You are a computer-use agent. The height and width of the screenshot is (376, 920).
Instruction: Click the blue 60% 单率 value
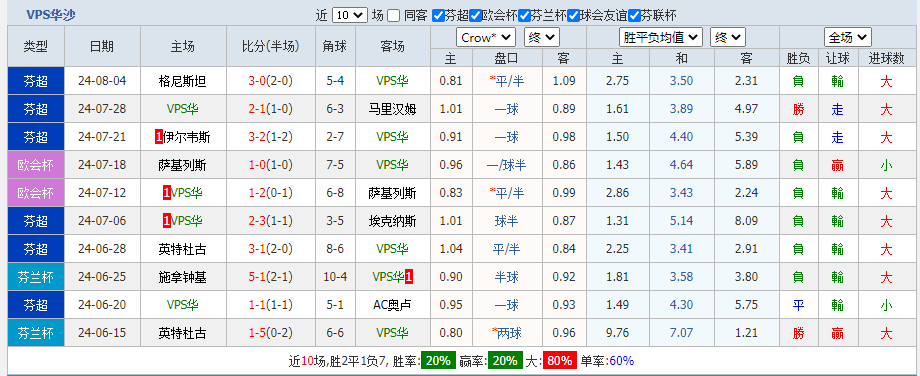(x=622, y=361)
